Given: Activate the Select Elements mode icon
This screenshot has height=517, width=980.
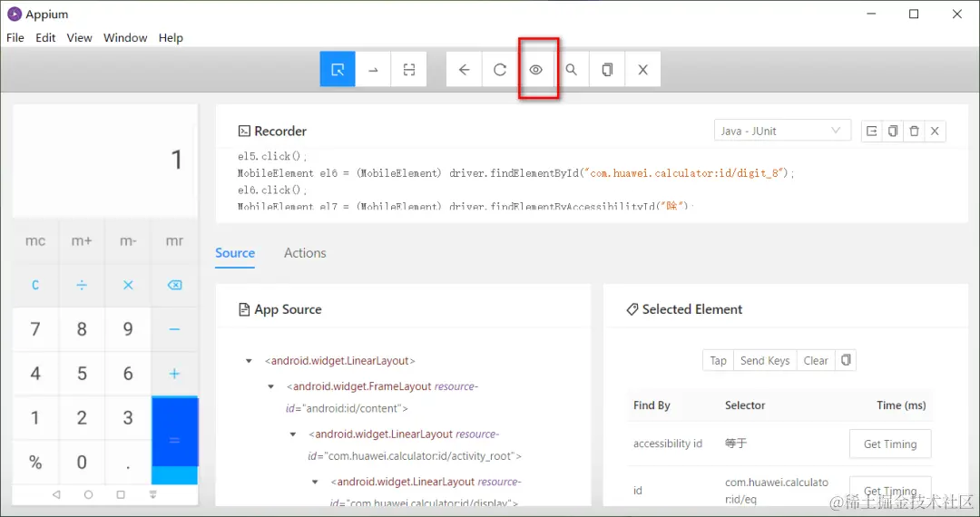Looking at the screenshot, I should click(338, 69).
